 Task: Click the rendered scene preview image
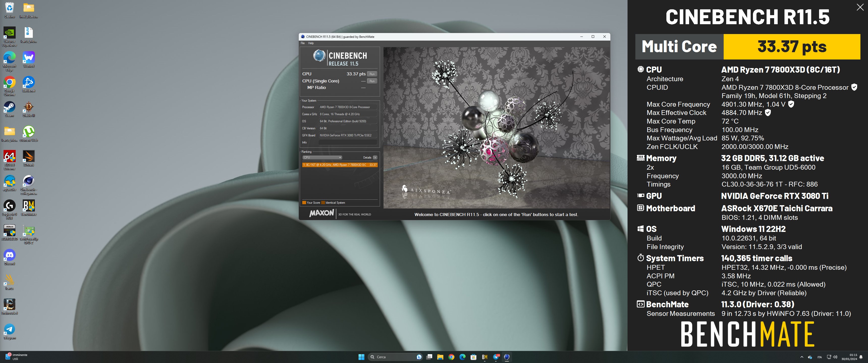(x=496, y=128)
